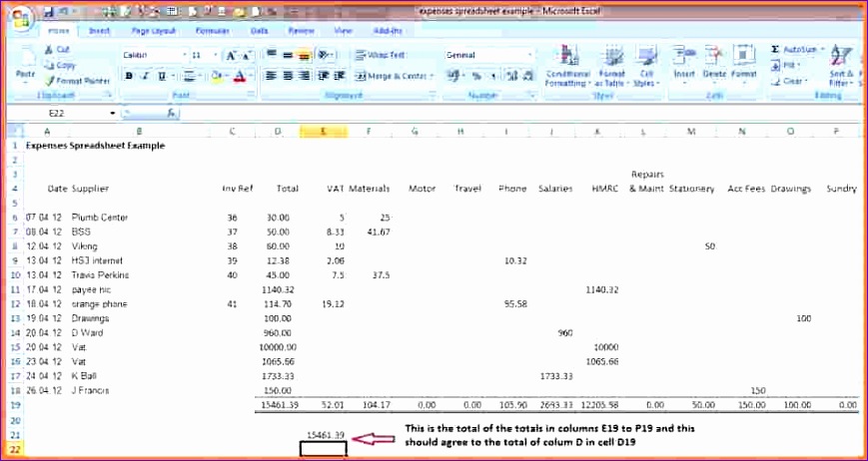Image resolution: width=868 pixels, height=461 pixels.
Task: Click AutoSum
Action: click(x=794, y=50)
